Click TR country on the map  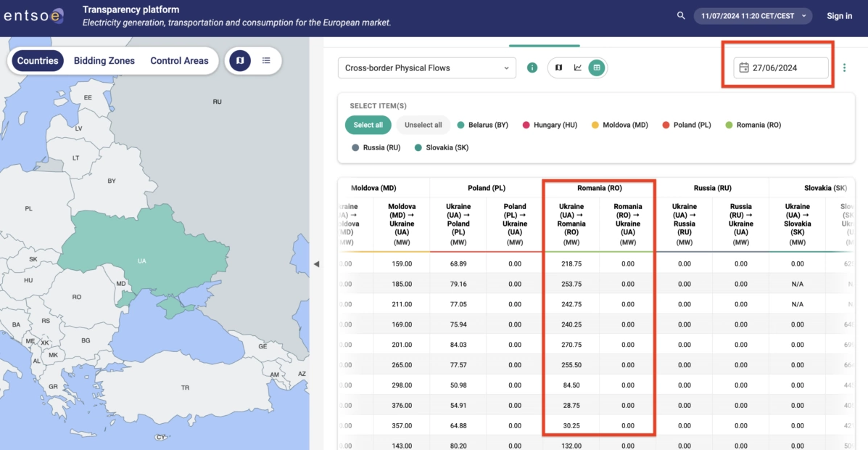(x=185, y=388)
